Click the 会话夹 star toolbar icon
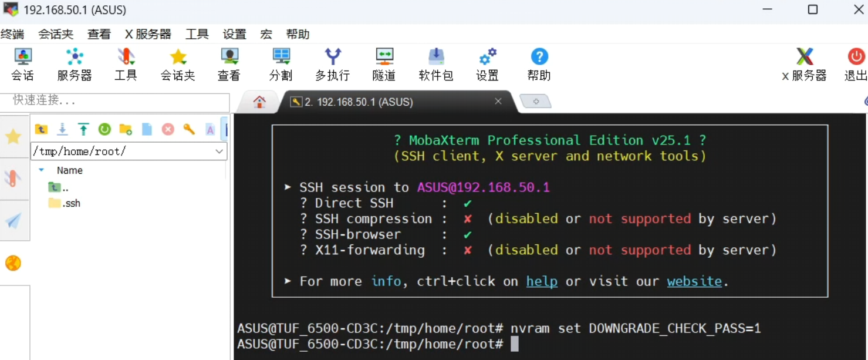Image resolution: width=868 pixels, height=360 pixels. pyautogui.click(x=178, y=65)
